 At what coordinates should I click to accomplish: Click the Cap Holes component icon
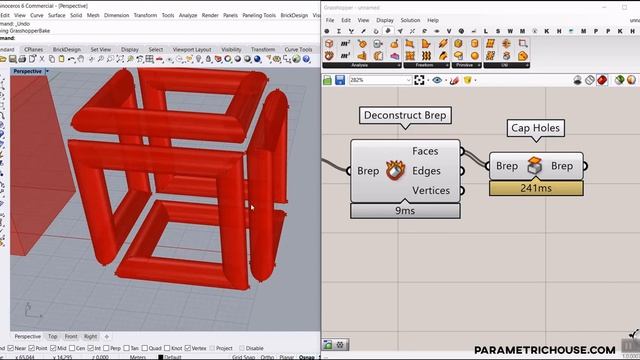pyautogui.click(x=535, y=165)
